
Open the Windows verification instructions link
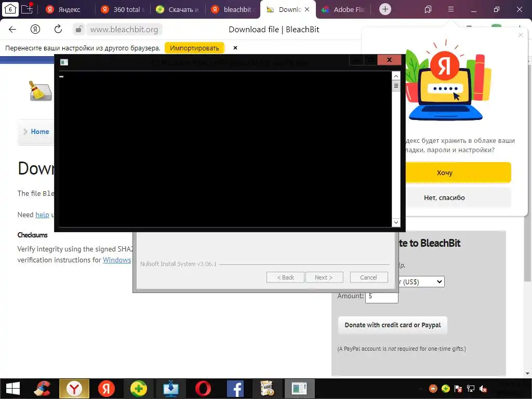[117, 260]
